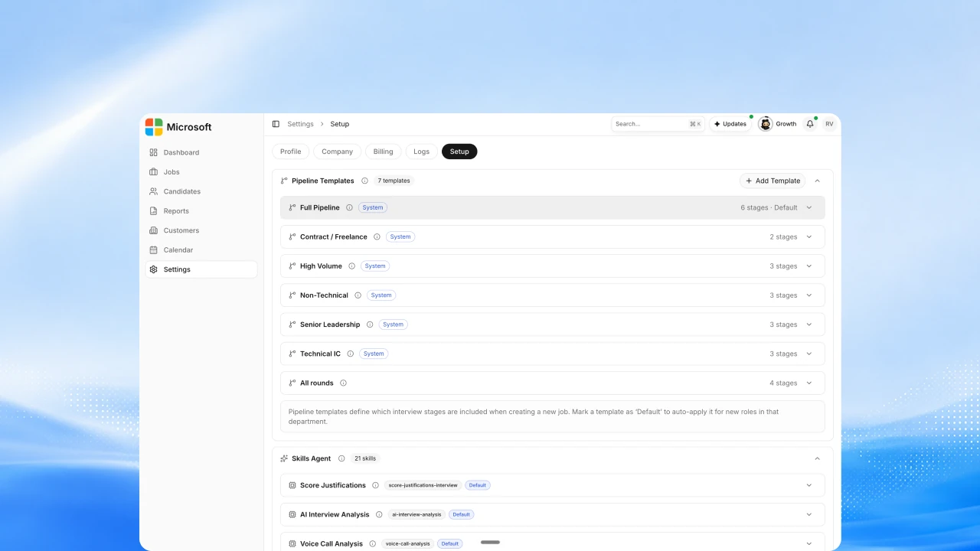Viewport: 980px width, 551px height.
Task: Click the '21 skills' count badge
Action: click(x=365, y=458)
